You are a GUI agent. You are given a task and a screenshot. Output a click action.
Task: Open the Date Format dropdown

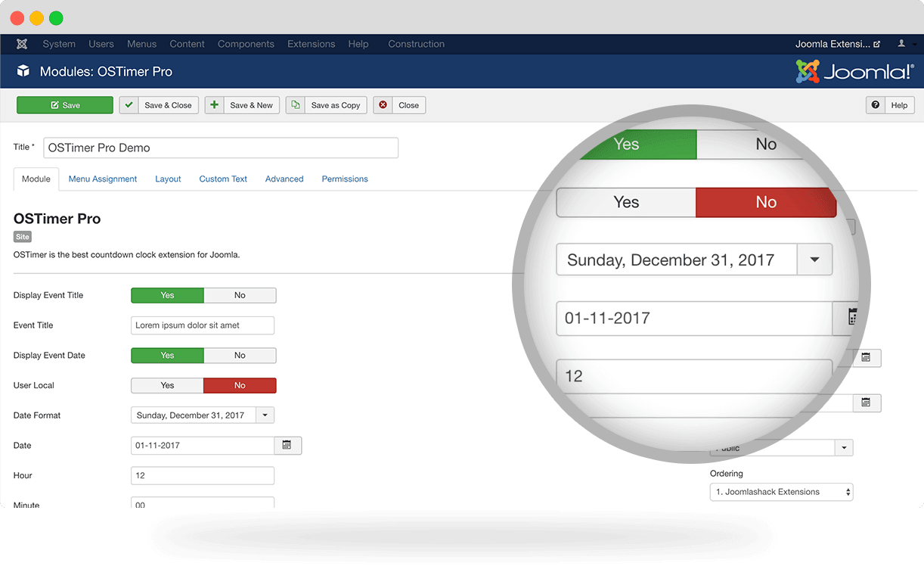point(203,415)
